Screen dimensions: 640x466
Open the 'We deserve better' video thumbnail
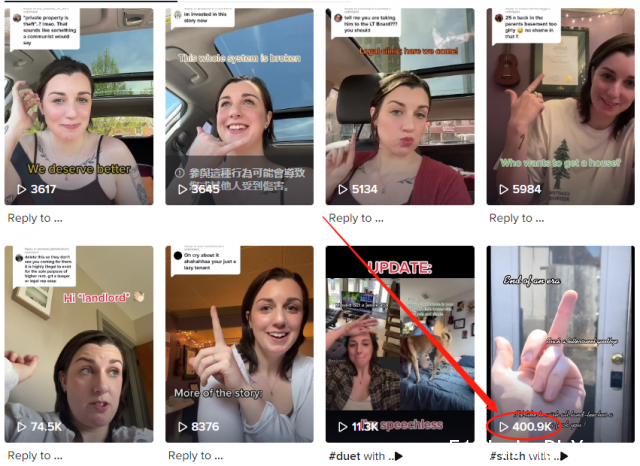point(79,106)
